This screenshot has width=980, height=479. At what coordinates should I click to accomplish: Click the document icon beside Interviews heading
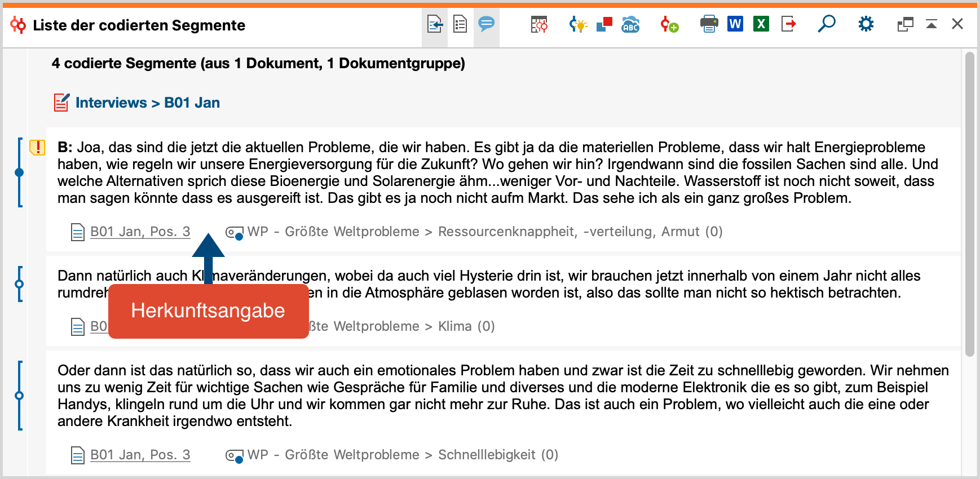(61, 103)
